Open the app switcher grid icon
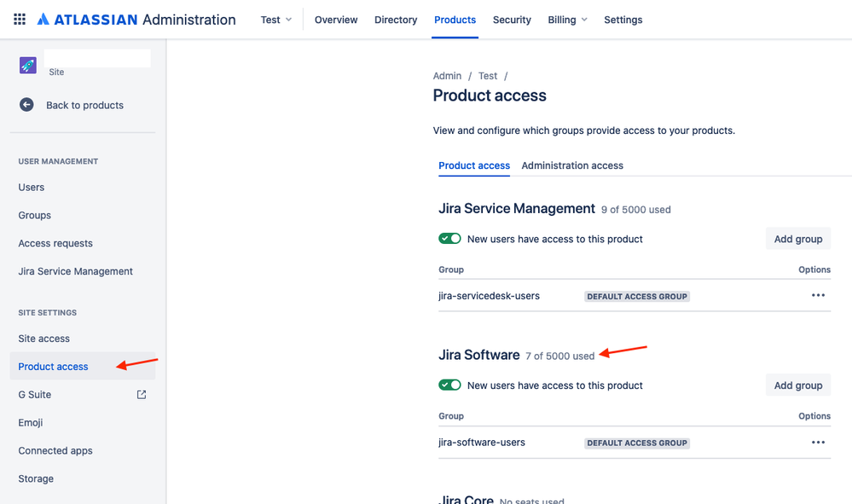 click(20, 20)
